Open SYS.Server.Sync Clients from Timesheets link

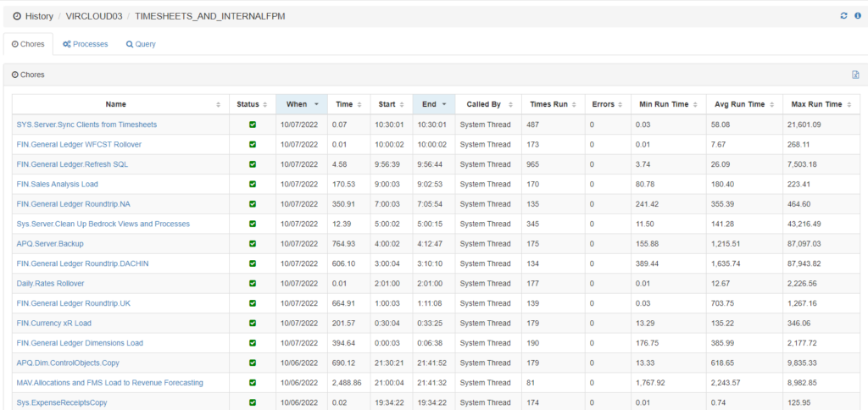86,125
